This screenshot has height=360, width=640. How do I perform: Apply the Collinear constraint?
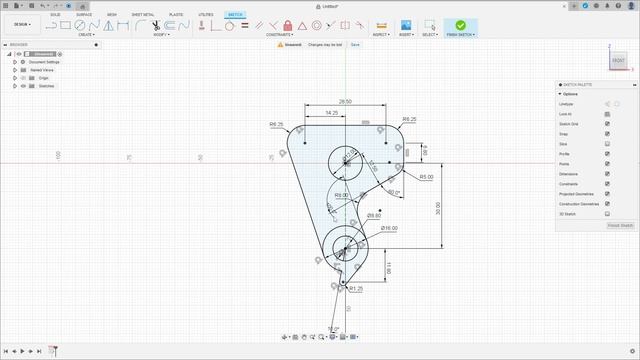pos(331,26)
